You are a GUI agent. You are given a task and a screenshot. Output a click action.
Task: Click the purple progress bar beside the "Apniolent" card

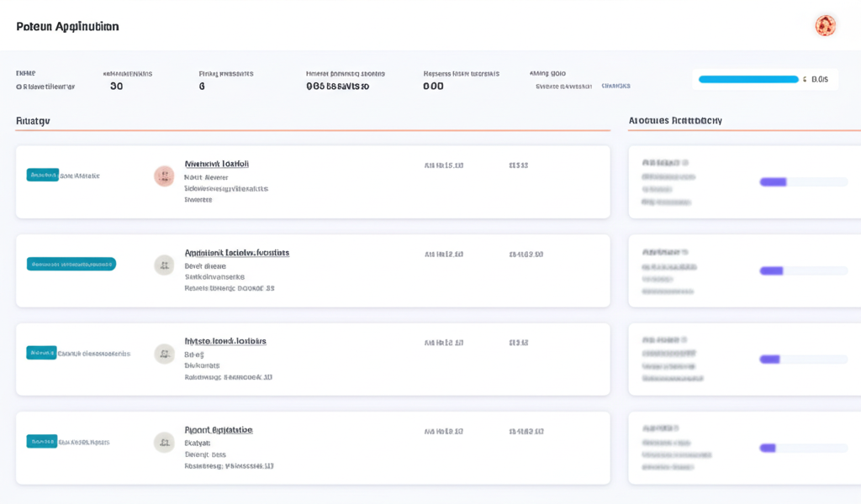coord(804,270)
